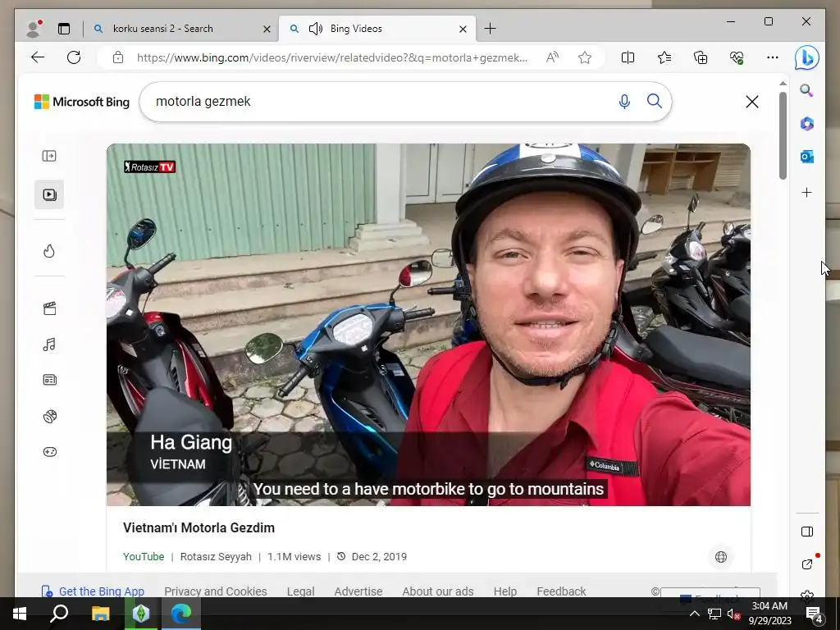
Task: Open the Help footer link
Action: tap(505, 591)
